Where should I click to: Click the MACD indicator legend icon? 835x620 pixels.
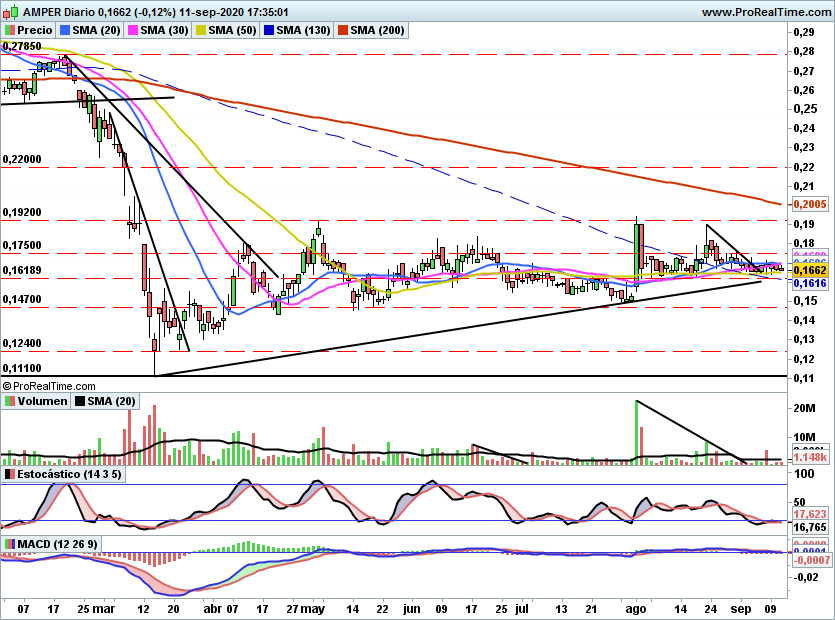click(10, 543)
